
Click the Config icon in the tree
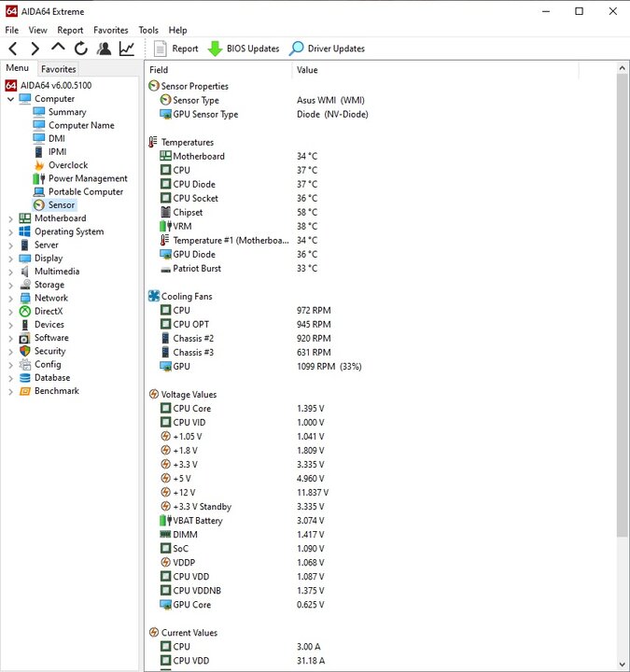click(25, 364)
